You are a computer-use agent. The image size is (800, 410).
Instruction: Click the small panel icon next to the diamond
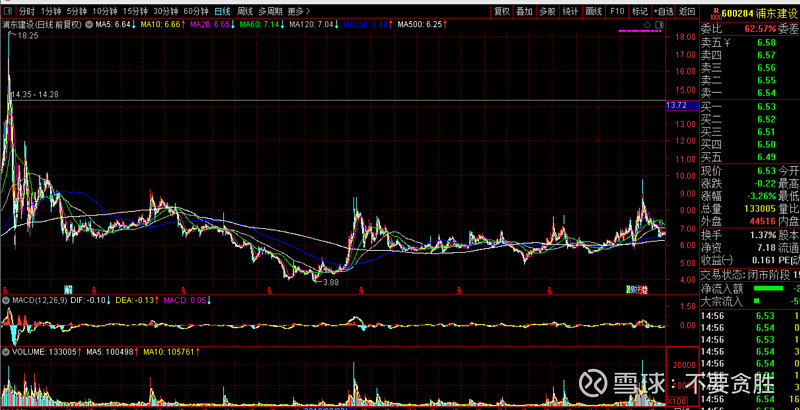pos(658,22)
